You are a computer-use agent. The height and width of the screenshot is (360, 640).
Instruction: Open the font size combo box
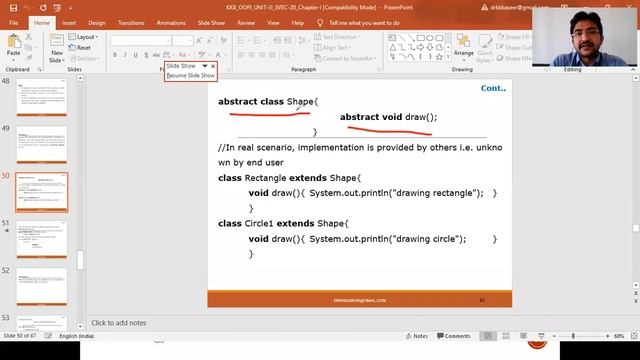182,40
